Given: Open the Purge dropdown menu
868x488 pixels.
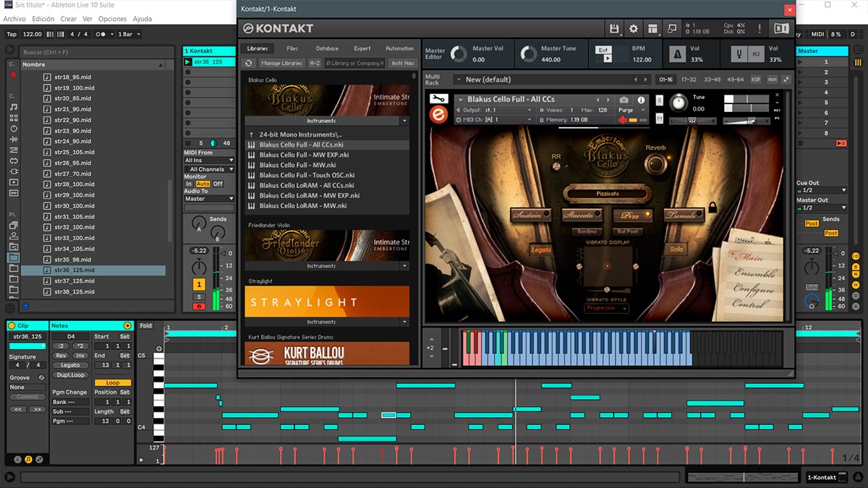Looking at the screenshot, I should coord(631,110).
